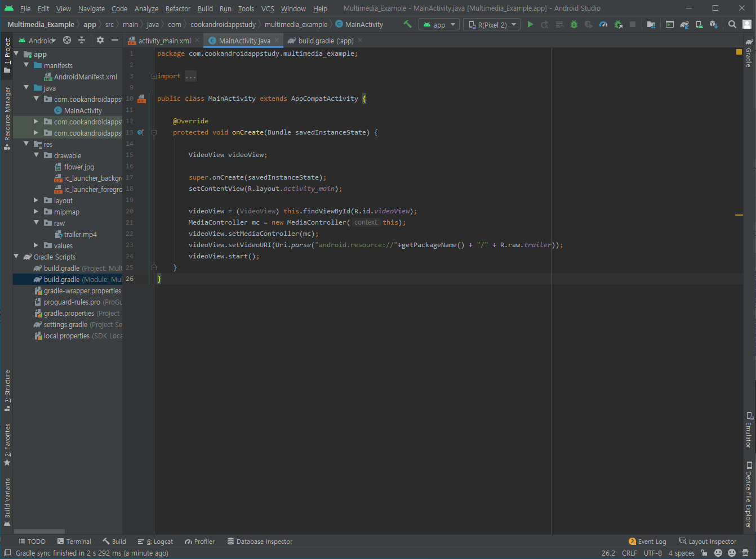Click the Select Opened File target icon
The width and height of the screenshot is (756, 559).
tap(67, 40)
